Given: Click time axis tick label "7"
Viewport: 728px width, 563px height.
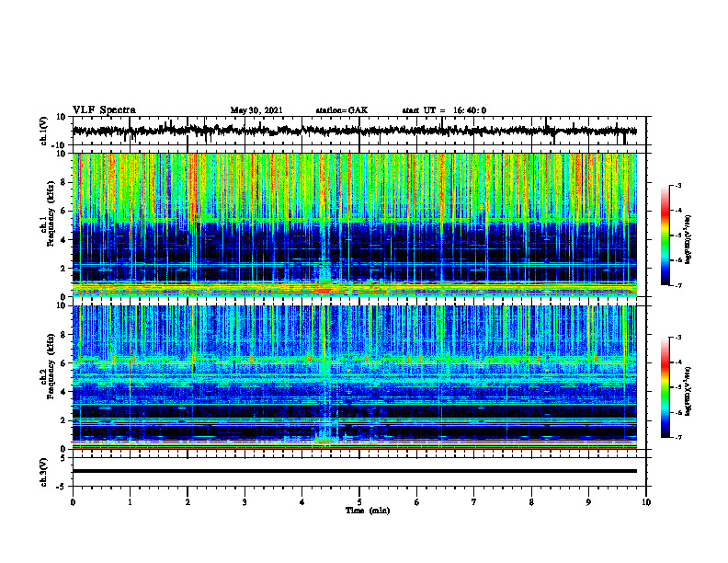Looking at the screenshot, I should pos(474,502).
